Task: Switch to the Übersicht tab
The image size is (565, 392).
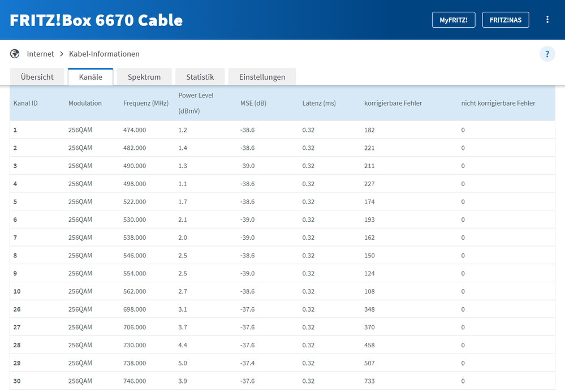Action: click(37, 77)
